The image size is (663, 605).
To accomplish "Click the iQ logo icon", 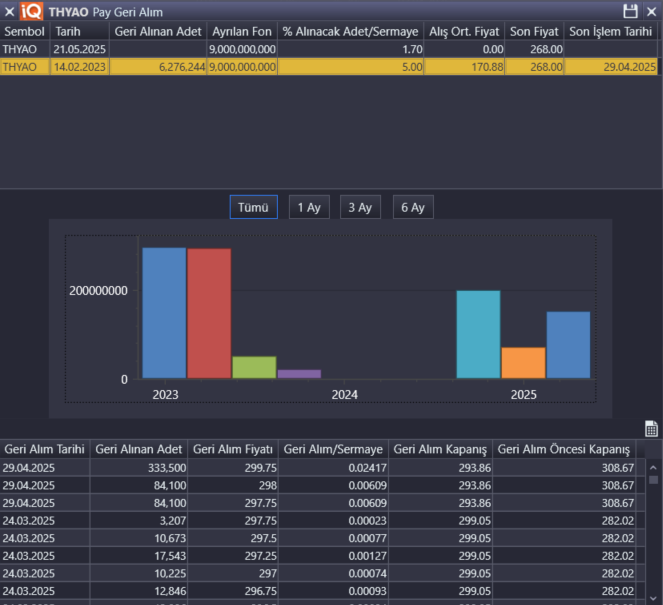I will 31,11.
